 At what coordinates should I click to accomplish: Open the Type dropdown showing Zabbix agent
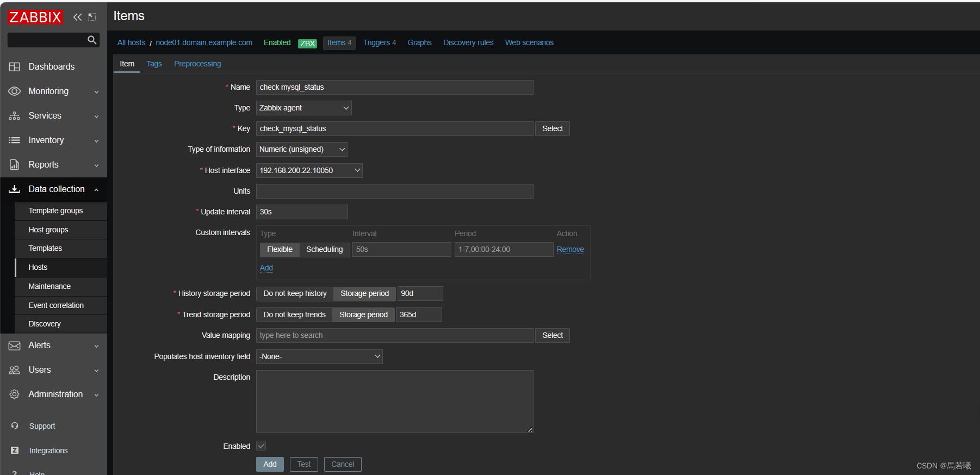[303, 108]
